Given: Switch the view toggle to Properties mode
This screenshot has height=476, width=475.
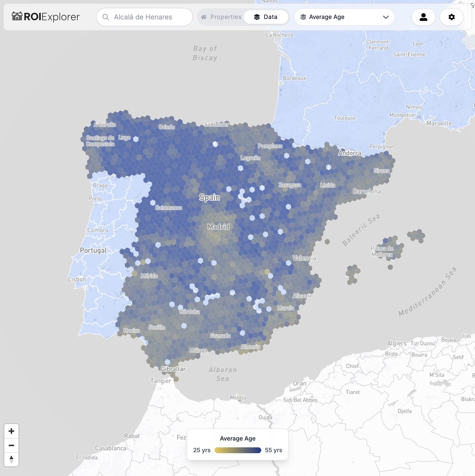Looking at the screenshot, I should coord(226,17).
